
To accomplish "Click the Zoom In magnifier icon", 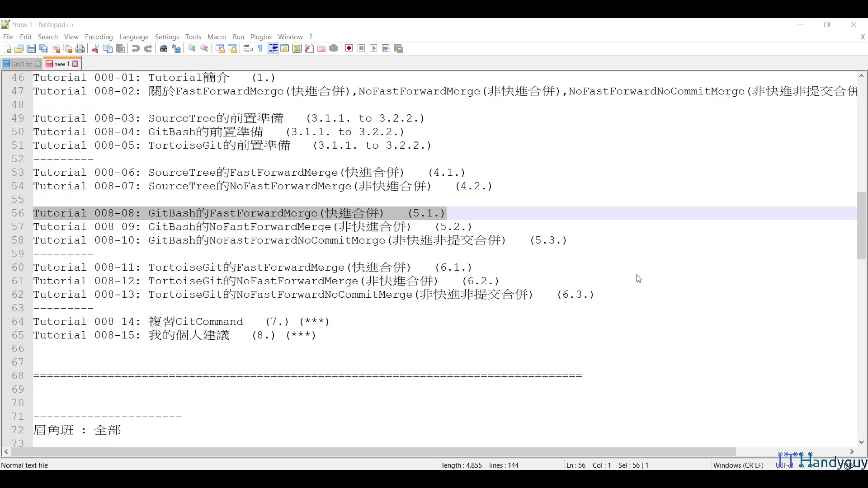I will (192, 48).
